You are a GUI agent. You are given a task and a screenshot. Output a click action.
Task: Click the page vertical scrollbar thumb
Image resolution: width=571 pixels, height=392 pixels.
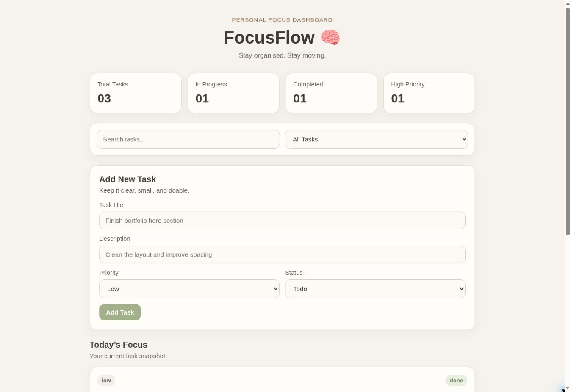click(x=568, y=121)
